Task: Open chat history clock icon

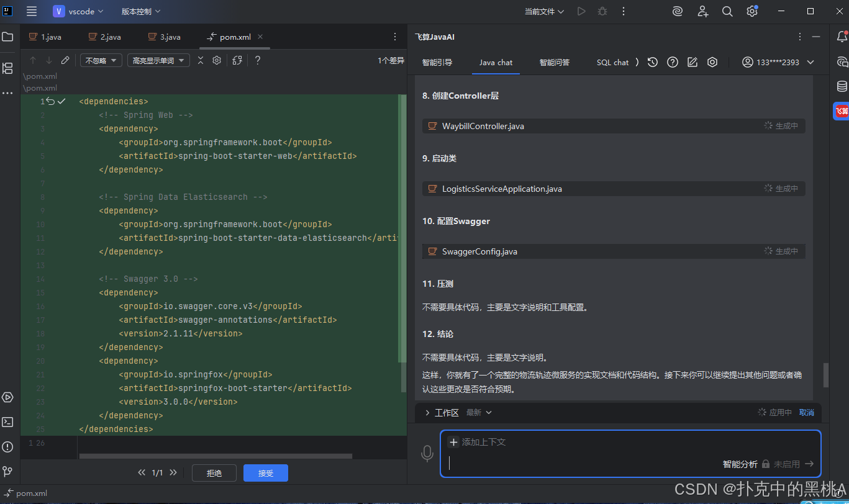Action: click(652, 62)
